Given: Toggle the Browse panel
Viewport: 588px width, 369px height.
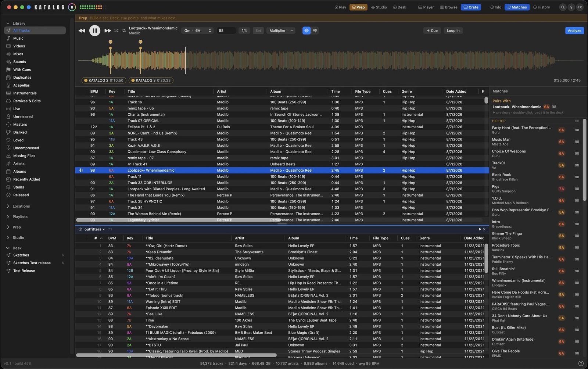Looking at the screenshot, I should pyautogui.click(x=449, y=7).
